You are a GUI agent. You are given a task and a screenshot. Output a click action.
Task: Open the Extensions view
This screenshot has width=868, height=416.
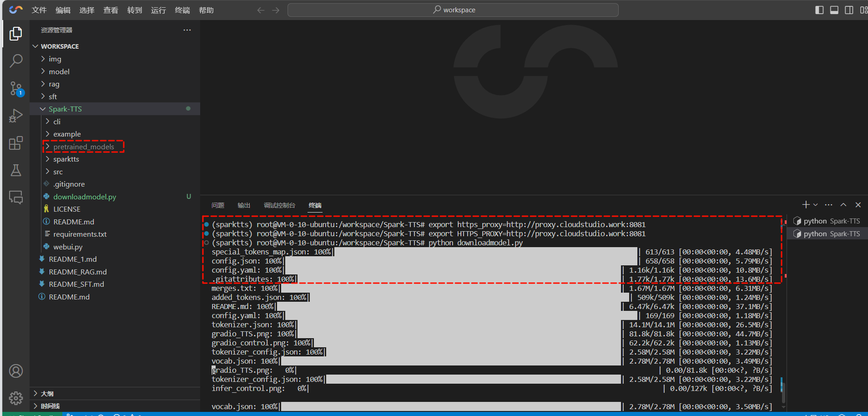tap(16, 143)
